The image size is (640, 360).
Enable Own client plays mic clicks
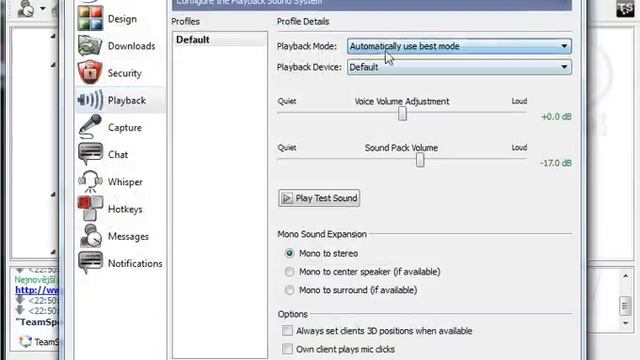tap(287, 349)
